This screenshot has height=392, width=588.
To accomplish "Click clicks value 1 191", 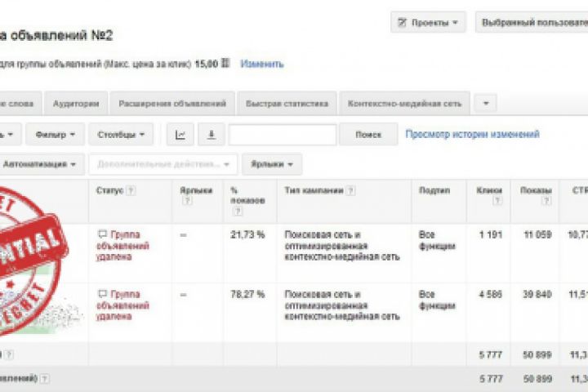I will (491, 235).
